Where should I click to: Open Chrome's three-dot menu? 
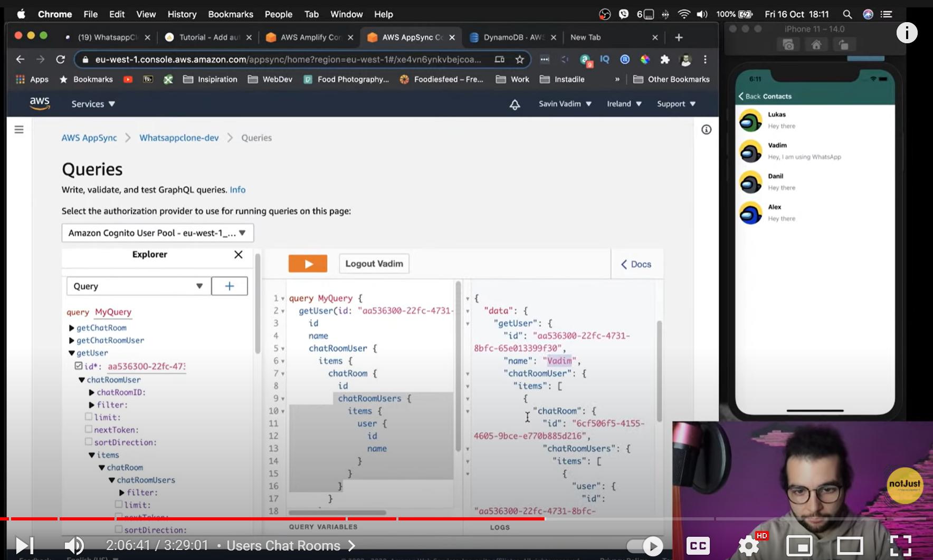[705, 60]
